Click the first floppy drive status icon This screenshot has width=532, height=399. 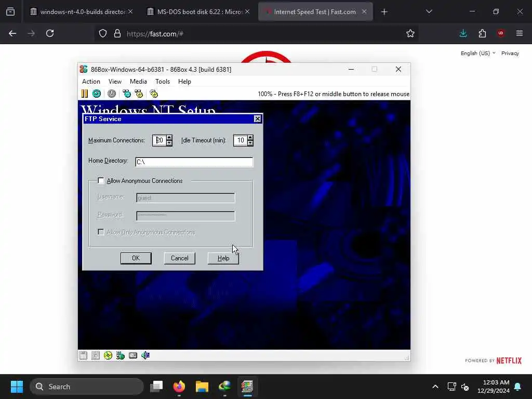84,355
